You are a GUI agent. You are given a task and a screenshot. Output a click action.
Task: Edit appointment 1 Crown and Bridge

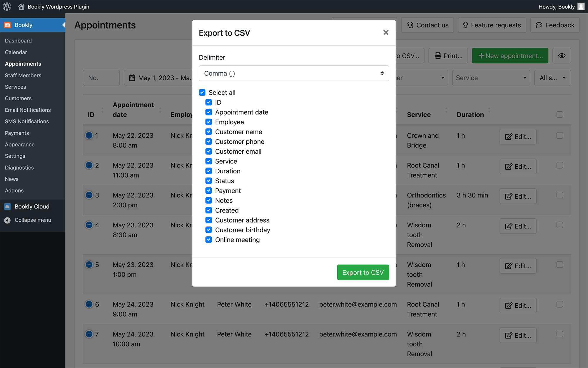point(518,137)
